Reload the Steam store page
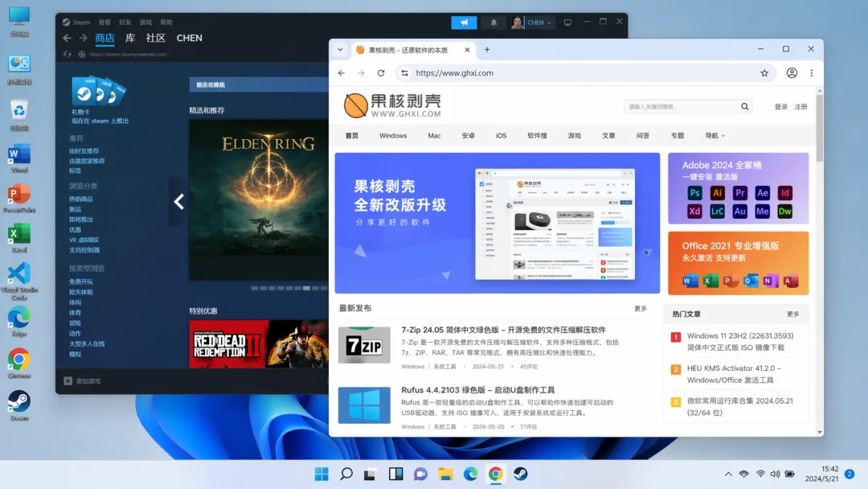The height and width of the screenshot is (489, 868). click(67, 54)
